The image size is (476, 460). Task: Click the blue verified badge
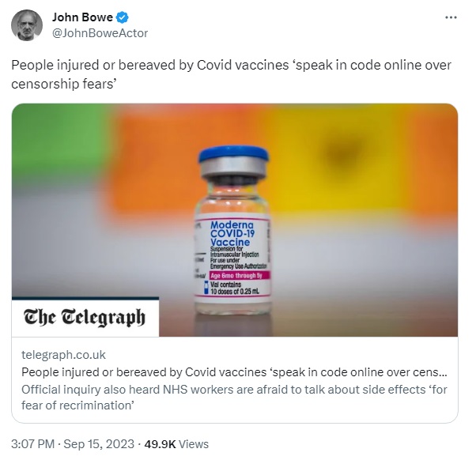(x=123, y=17)
